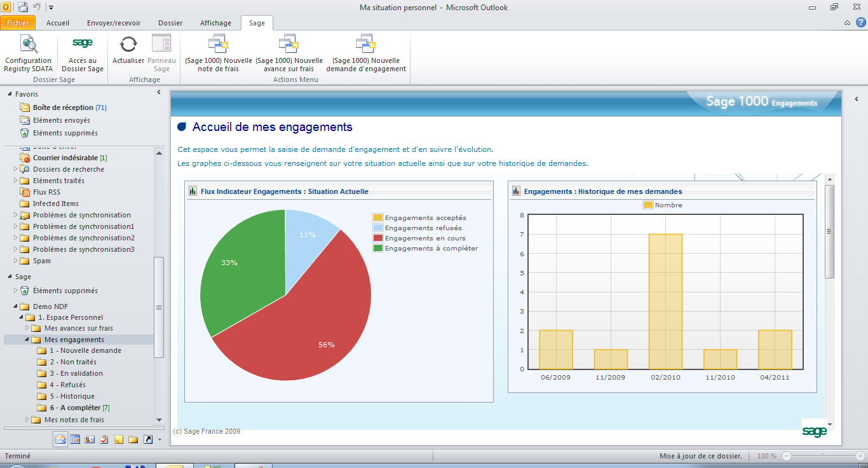Create a Sage 1000 Nouvelle note de frais
The width and height of the screenshot is (868, 468).
coord(219,53)
